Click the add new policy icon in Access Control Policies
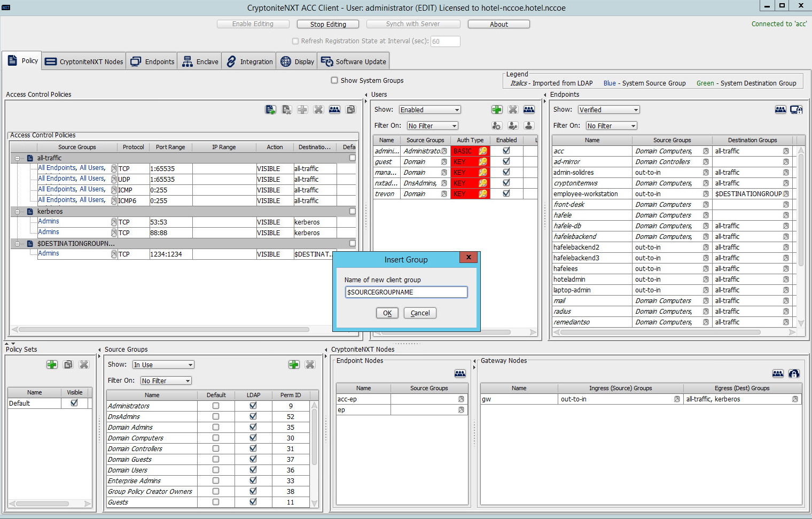The image size is (812, 519). [270, 110]
